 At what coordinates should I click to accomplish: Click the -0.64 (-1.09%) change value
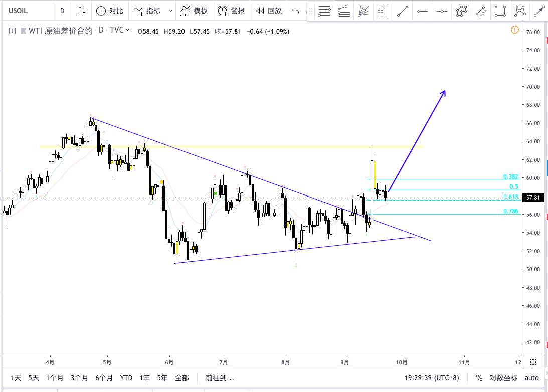click(x=268, y=31)
